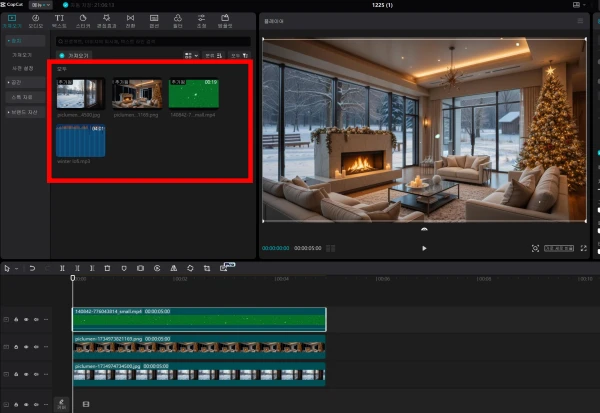Click the preview zoom-fit icon
Screen dimensions: 600x413
tap(535, 248)
